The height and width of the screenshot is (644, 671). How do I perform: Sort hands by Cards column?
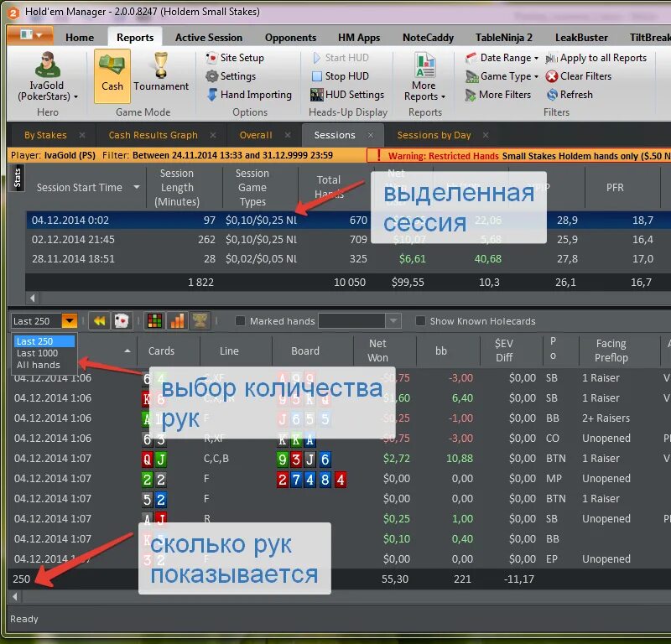coord(161,351)
